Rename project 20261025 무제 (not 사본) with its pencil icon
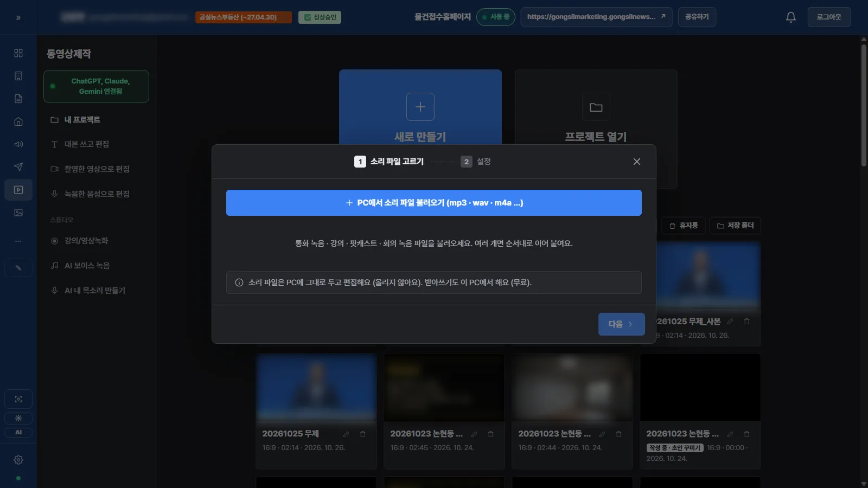 tap(346, 434)
